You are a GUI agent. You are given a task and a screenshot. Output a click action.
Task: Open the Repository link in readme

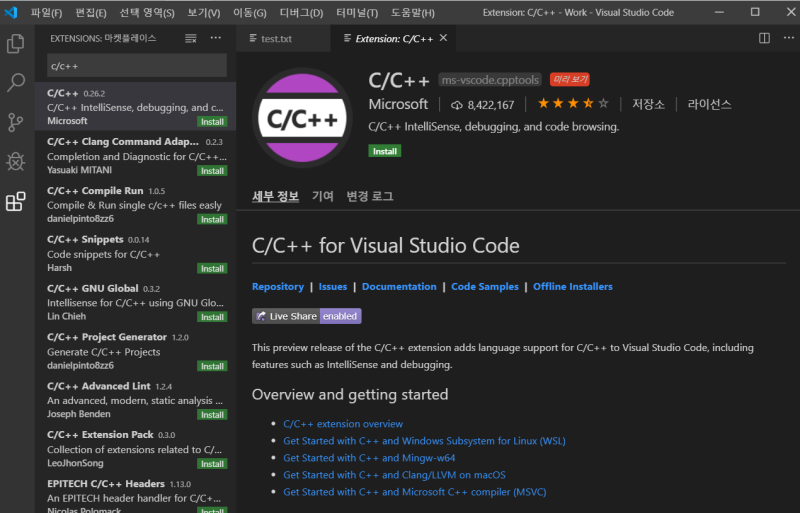[x=278, y=286]
